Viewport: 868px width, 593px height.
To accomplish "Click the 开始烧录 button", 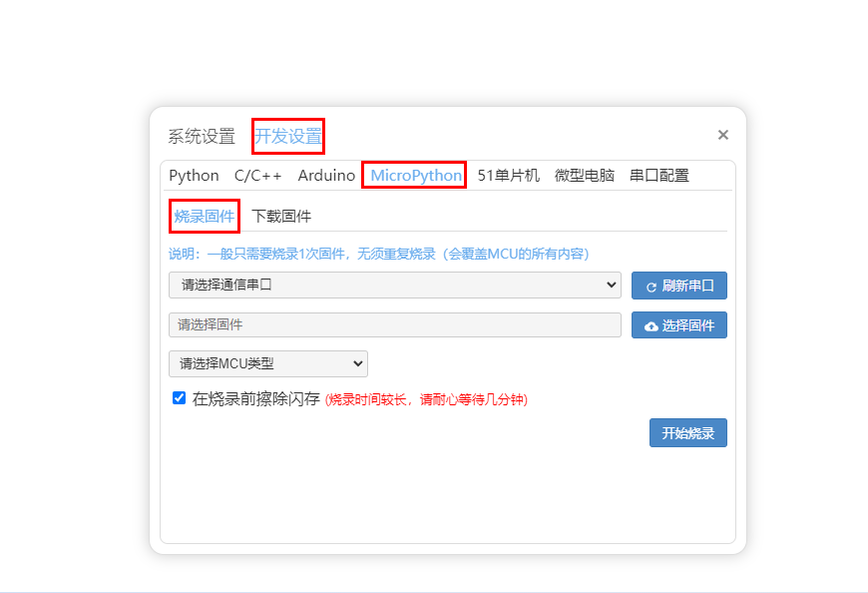I will coord(688,433).
